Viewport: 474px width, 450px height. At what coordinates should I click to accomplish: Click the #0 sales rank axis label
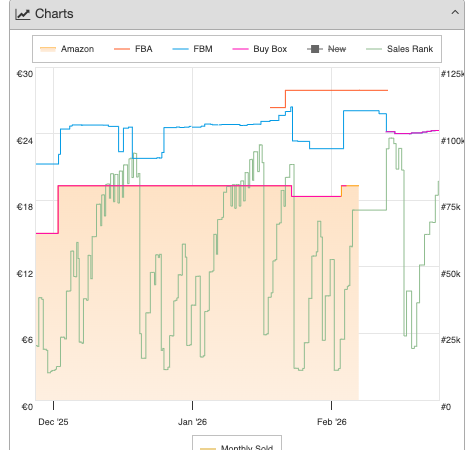click(x=446, y=407)
